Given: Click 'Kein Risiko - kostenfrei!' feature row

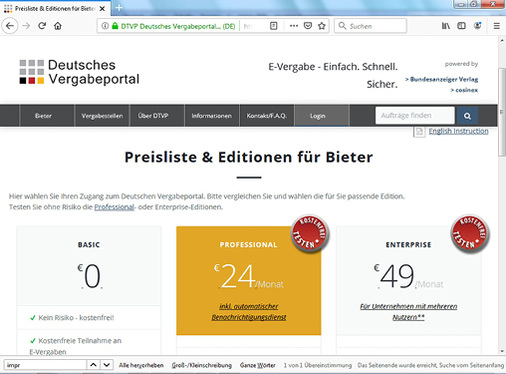Looking at the screenshot, I should click(89, 318).
